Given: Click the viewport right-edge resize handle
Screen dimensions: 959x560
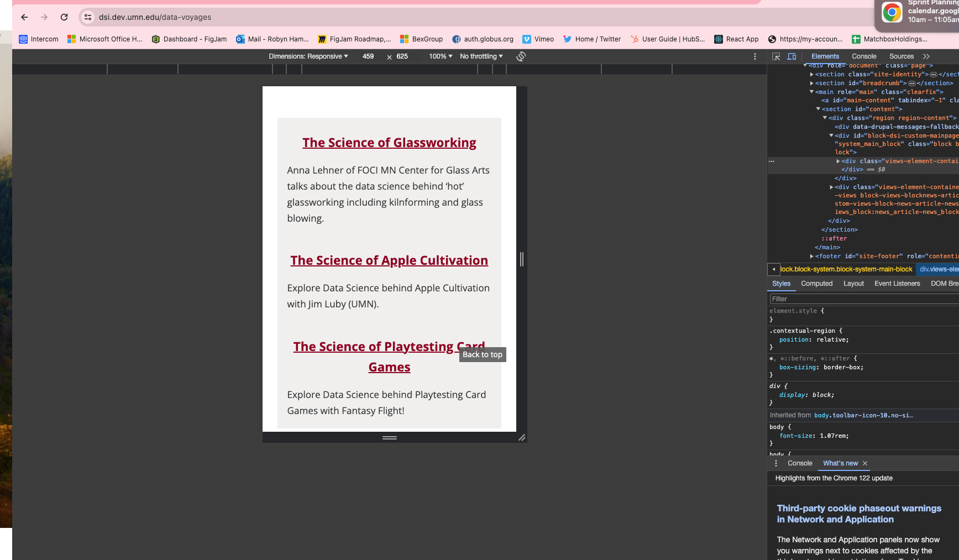Looking at the screenshot, I should pyautogui.click(x=521, y=259).
